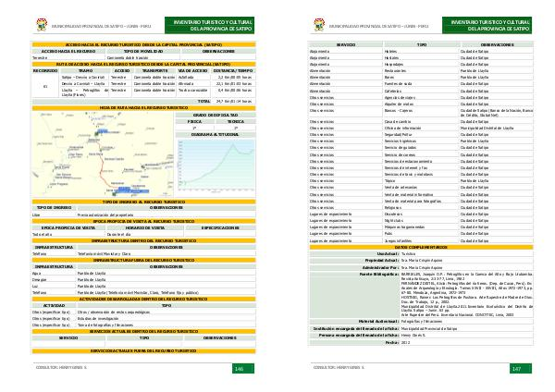
Task: Click the green Inventario Turistico banner on page 147
Action: (x=487, y=25)
